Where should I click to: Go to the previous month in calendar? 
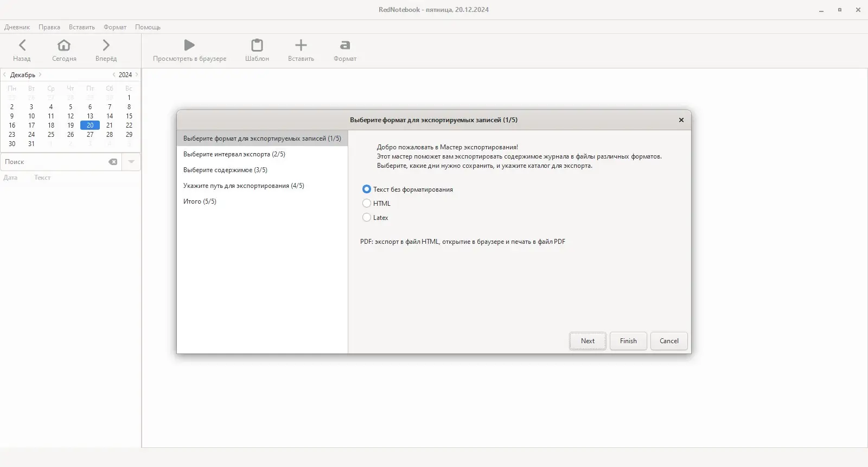click(5, 75)
